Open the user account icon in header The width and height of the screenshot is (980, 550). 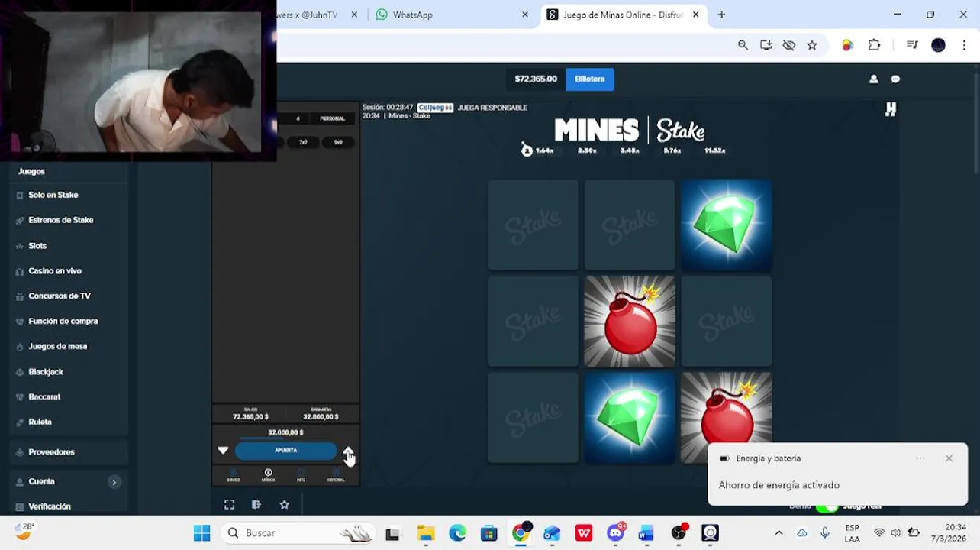coord(874,79)
